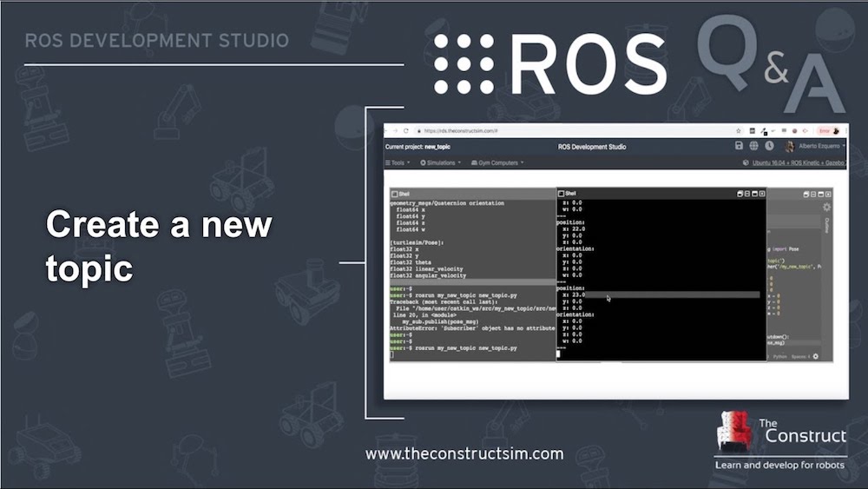Click the x: 22.0 line in the black shell
The height and width of the screenshot is (489, 868).
574,228
